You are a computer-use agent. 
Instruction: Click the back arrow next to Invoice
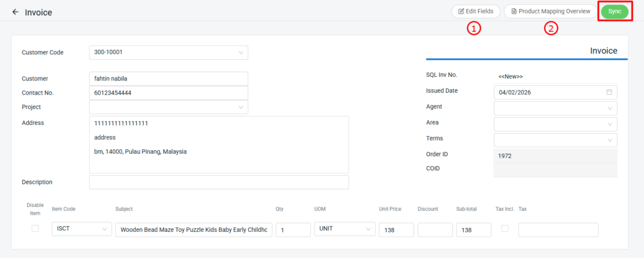pos(15,12)
